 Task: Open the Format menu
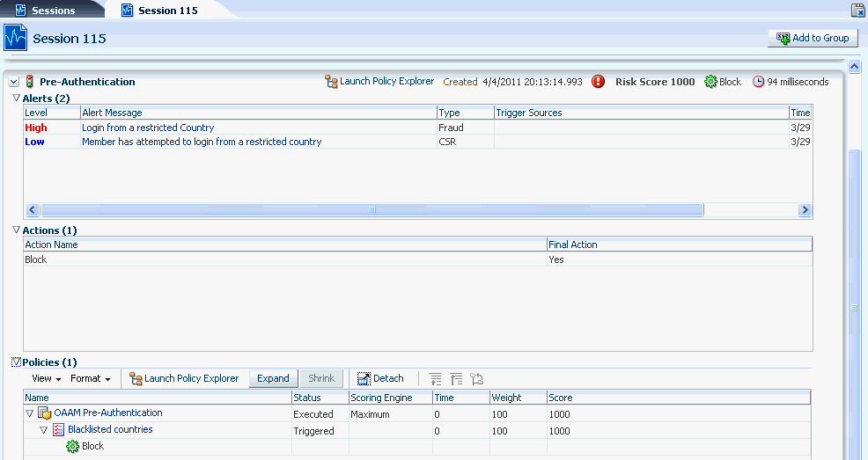[90, 378]
